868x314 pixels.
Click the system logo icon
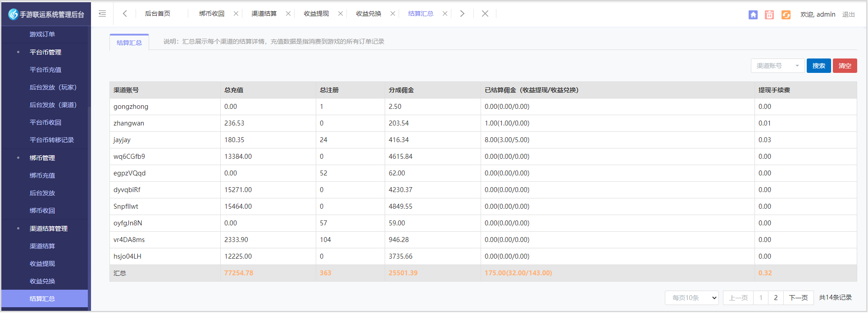click(13, 14)
